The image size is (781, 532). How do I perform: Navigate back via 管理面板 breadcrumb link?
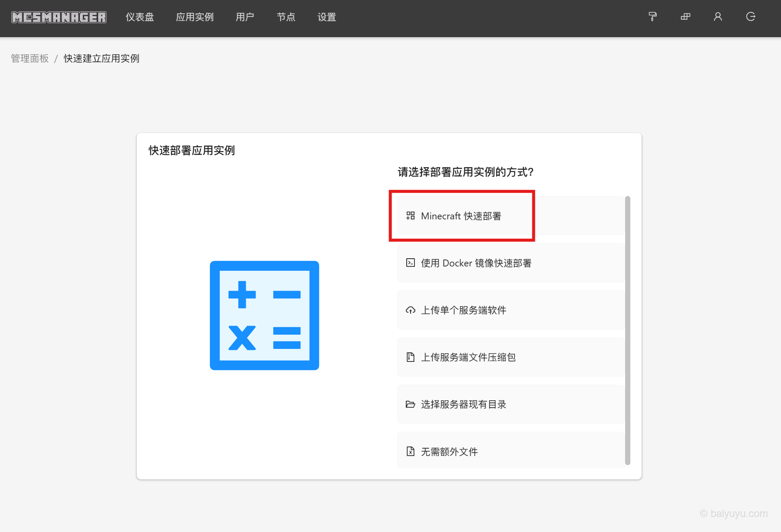click(x=29, y=58)
